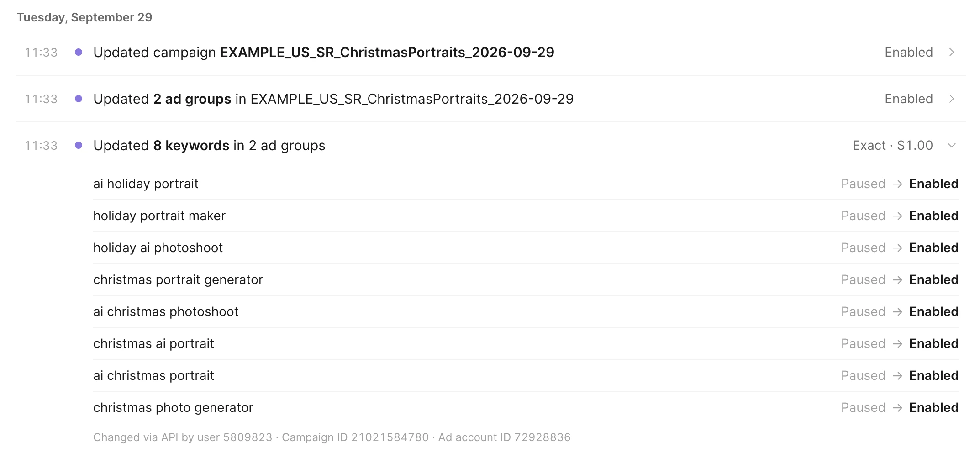Viewport: 980px width, 453px height.
Task: Click the Changed via API footer details
Action: click(332, 437)
